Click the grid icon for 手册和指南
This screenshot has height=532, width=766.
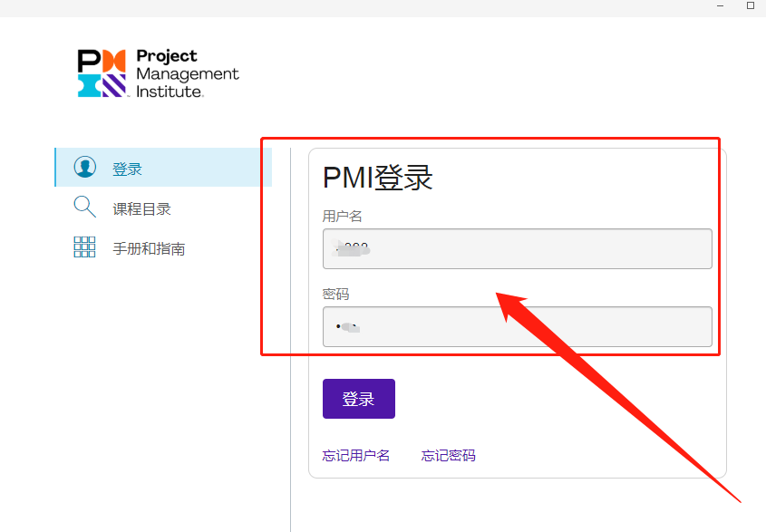point(84,247)
